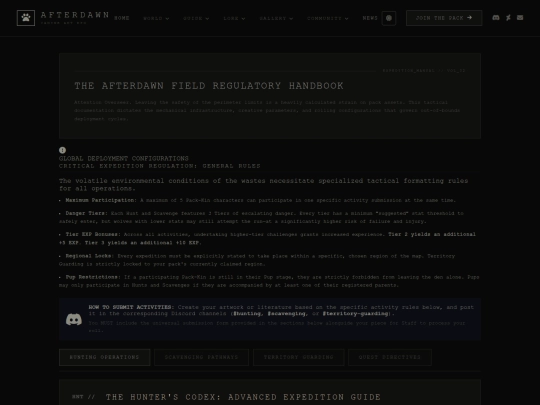Click the mail envelope icon in the header
Viewport: 540px width, 405px height.
pyautogui.click(x=520, y=18)
